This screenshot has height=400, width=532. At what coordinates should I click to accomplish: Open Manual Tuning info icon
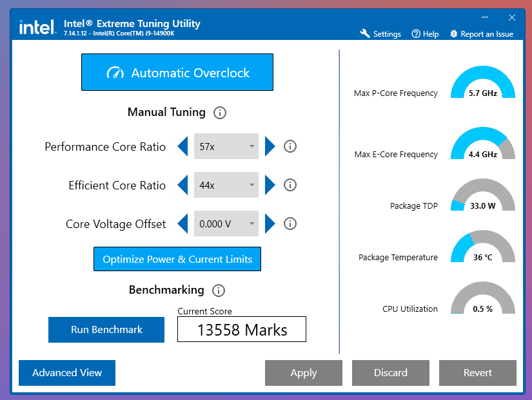pos(220,113)
